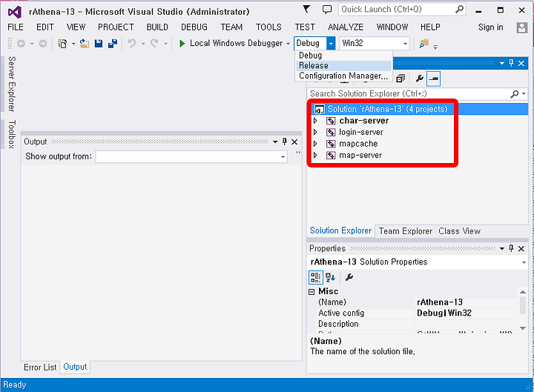Click the New Project toolbar icon

tap(62, 44)
